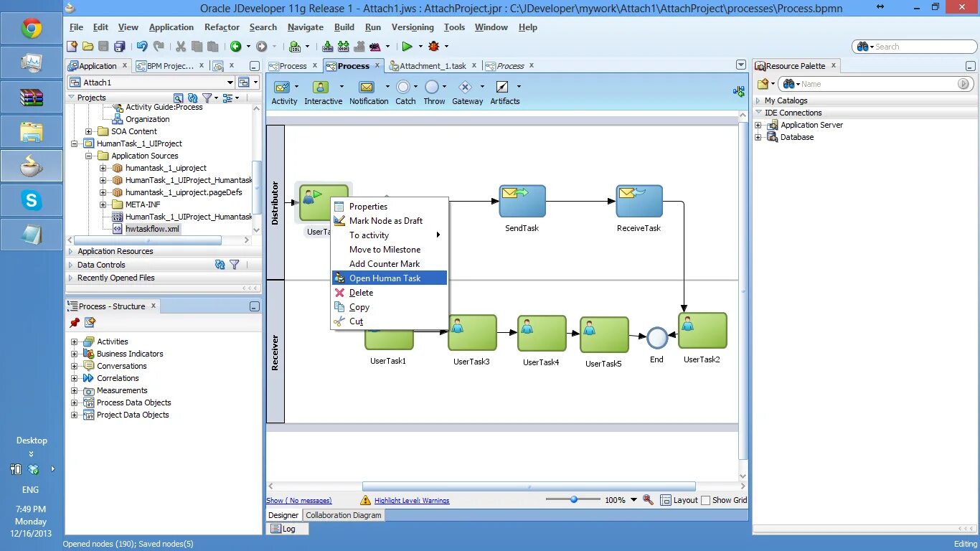Choose Open Human Task from context menu

pos(390,278)
